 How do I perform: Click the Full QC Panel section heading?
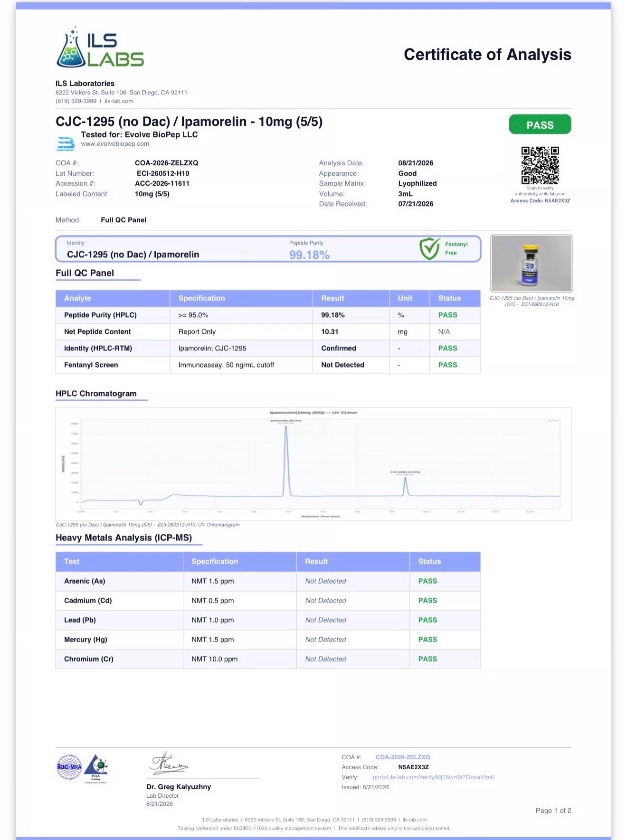(x=85, y=273)
